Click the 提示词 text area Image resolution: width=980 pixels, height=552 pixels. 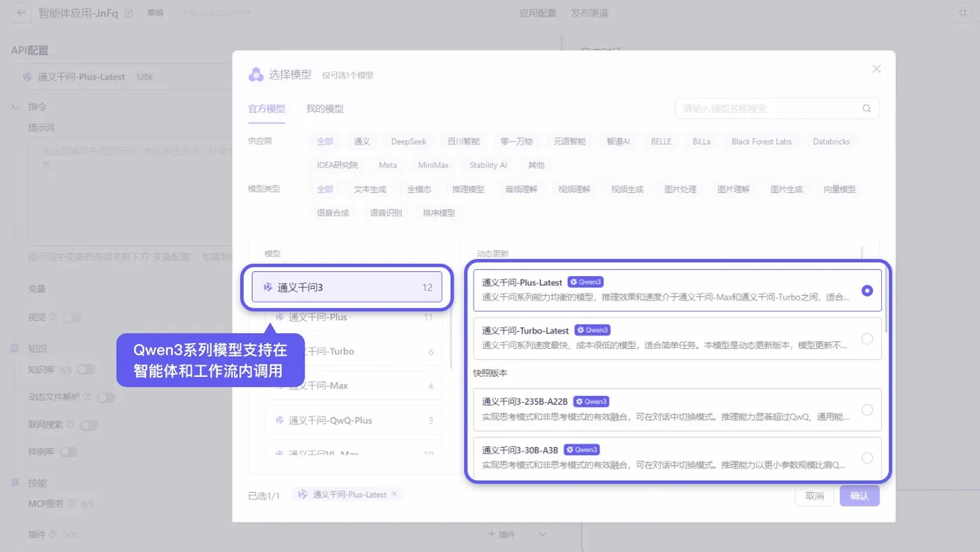point(131,191)
